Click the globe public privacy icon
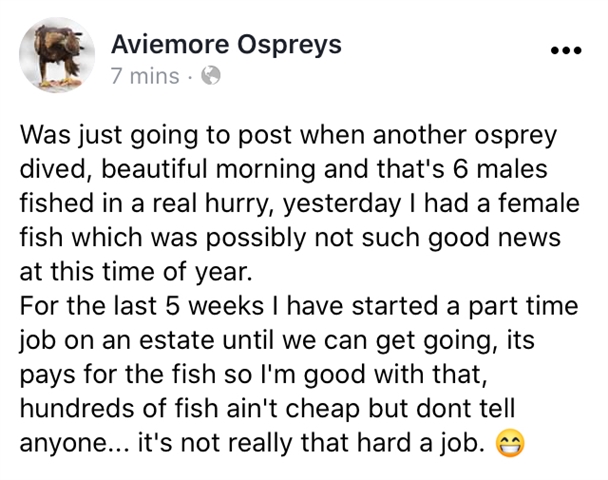The width and height of the screenshot is (608, 480). pos(210,75)
